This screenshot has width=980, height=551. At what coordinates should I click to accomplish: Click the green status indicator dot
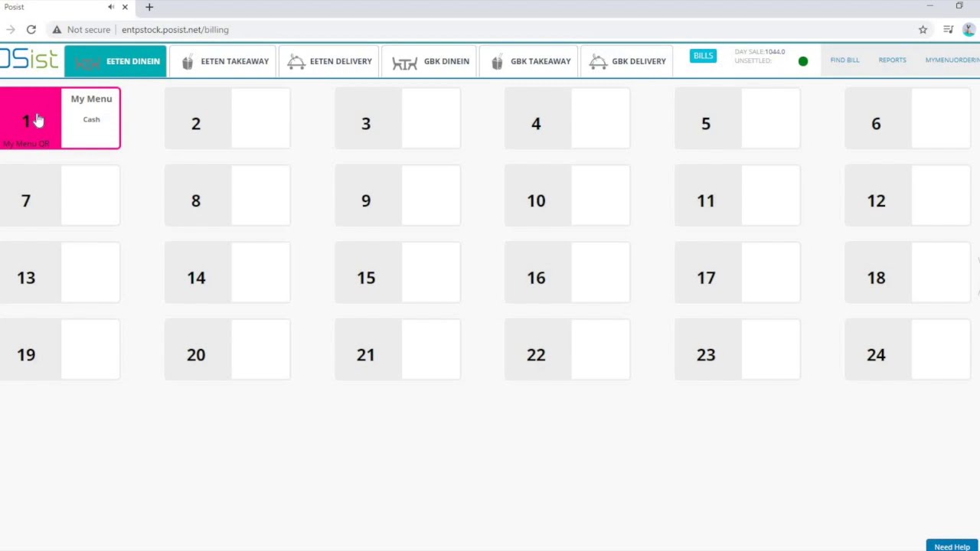pyautogui.click(x=802, y=61)
